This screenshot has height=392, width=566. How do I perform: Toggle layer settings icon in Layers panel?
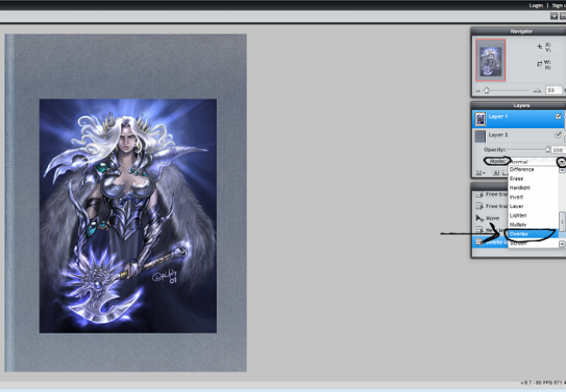pyautogui.click(x=480, y=172)
